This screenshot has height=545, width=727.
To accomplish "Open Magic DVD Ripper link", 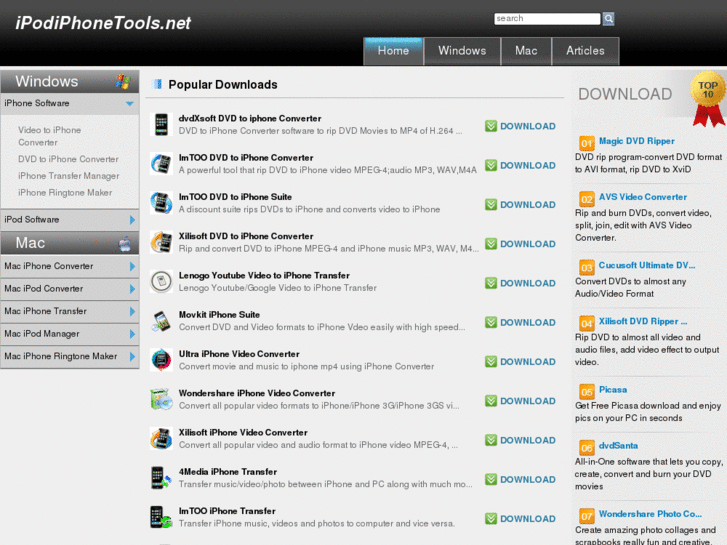I will pyautogui.click(x=637, y=141).
